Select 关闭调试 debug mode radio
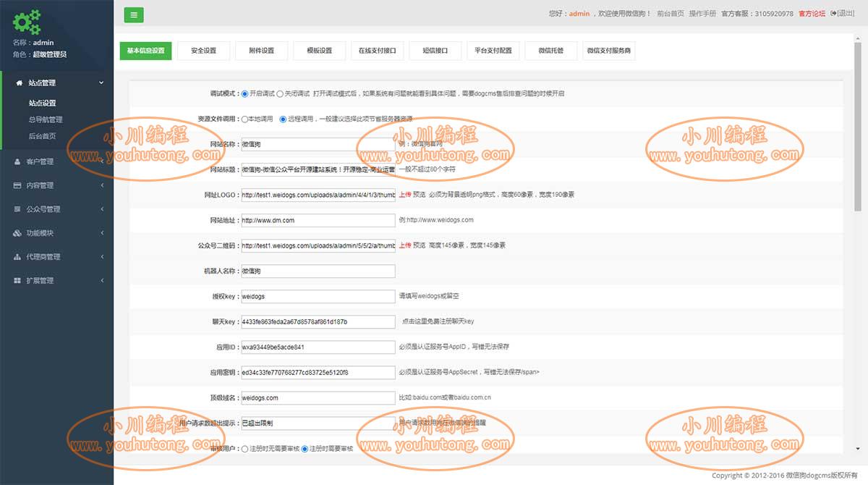 point(280,93)
